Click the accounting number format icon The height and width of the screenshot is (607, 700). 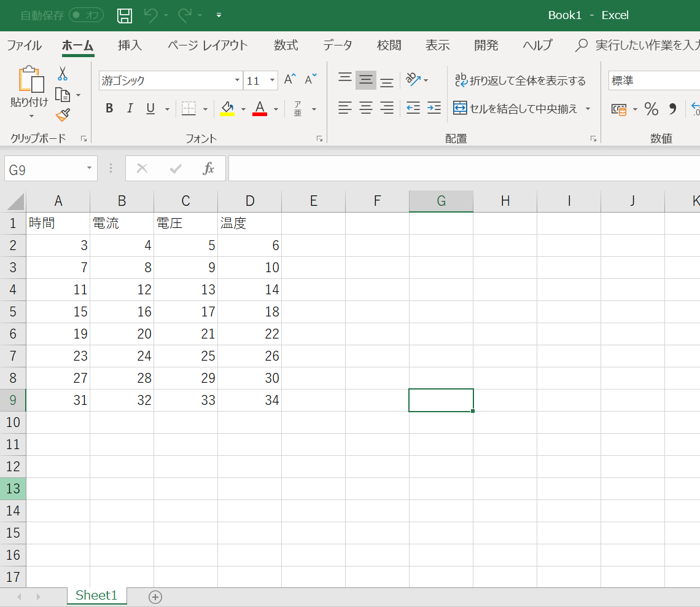click(619, 109)
